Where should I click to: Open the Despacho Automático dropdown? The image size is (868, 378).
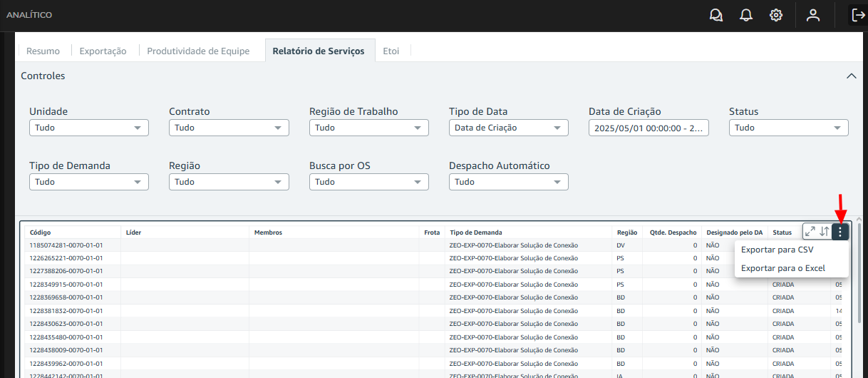(508, 182)
